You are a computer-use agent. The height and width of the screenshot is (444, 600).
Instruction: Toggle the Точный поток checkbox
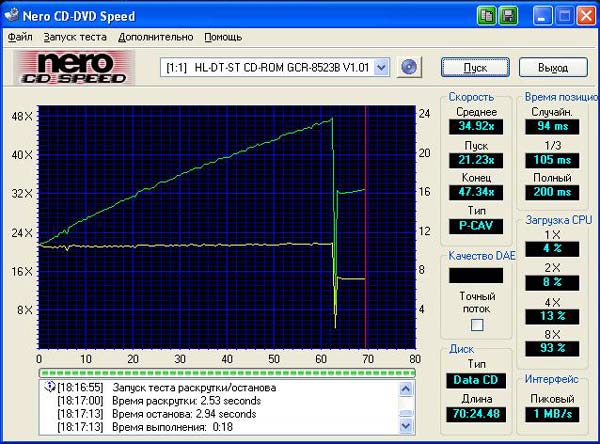tap(476, 325)
